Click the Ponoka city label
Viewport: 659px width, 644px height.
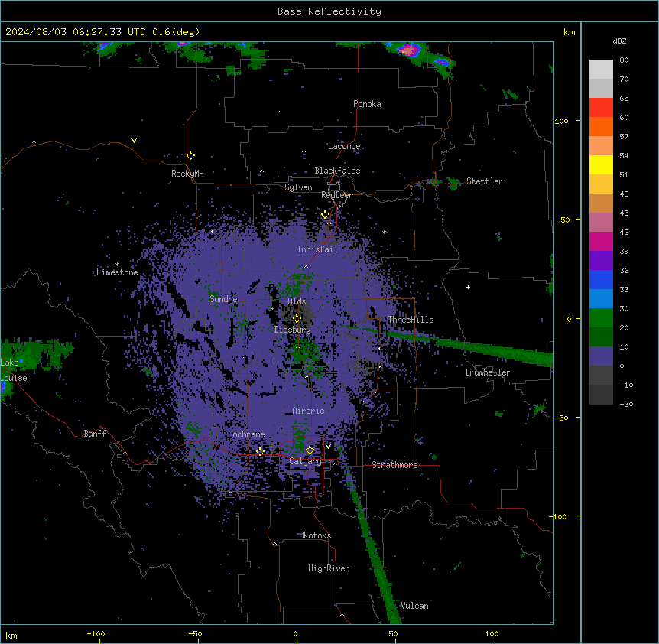[x=367, y=104]
